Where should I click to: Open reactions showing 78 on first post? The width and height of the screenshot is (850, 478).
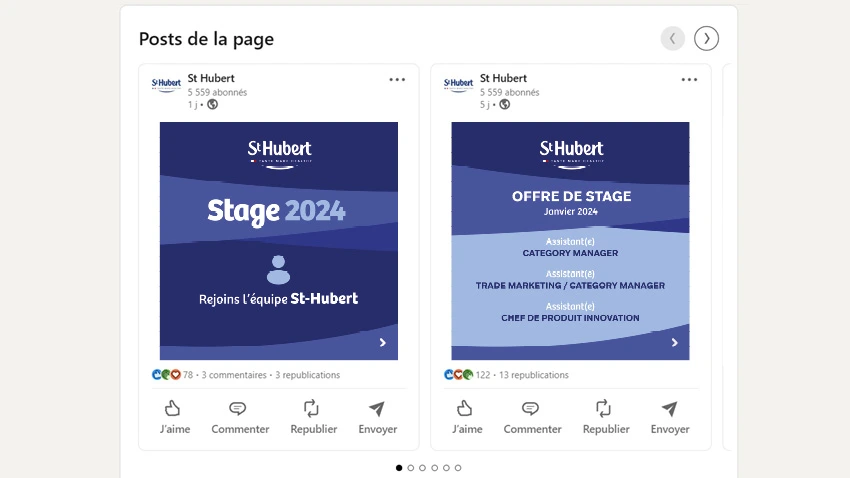pos(172,374)
